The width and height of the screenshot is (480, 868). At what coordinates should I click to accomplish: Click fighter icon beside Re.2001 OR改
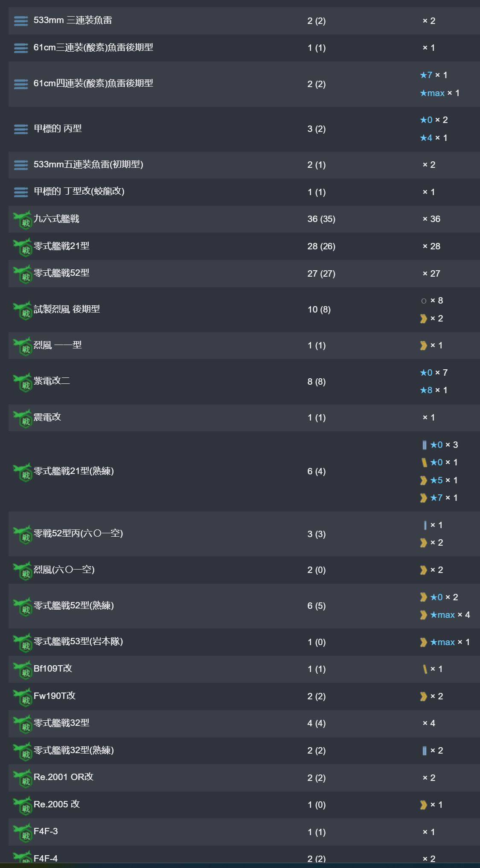point(23,778)
